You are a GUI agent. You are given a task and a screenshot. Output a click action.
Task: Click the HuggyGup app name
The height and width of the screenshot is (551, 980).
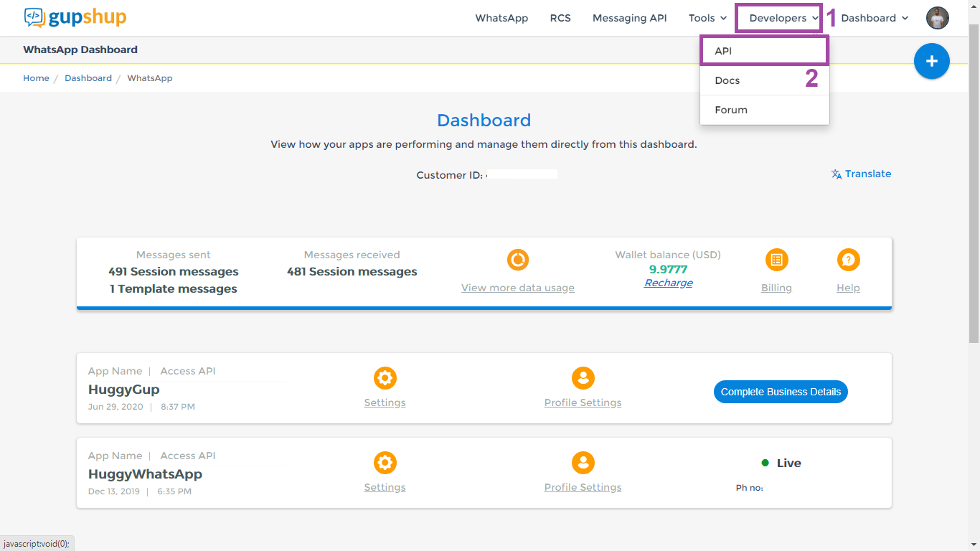point(124,390)
